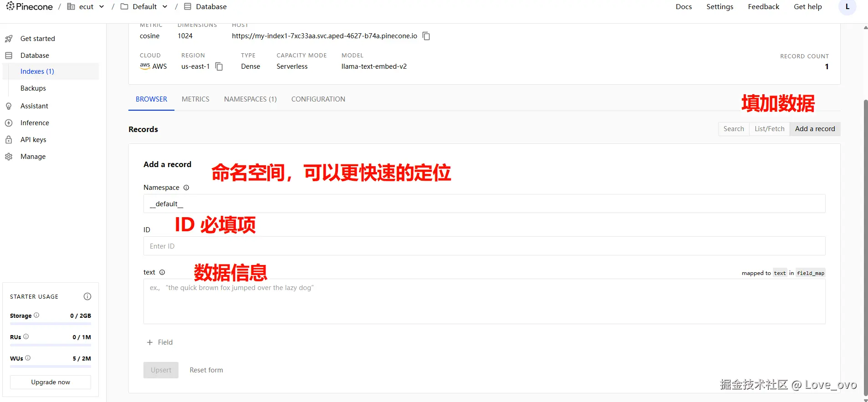Click the Assistant lightbulb icon
This screenshot has width=868, height=402.
tap(9, 106)
